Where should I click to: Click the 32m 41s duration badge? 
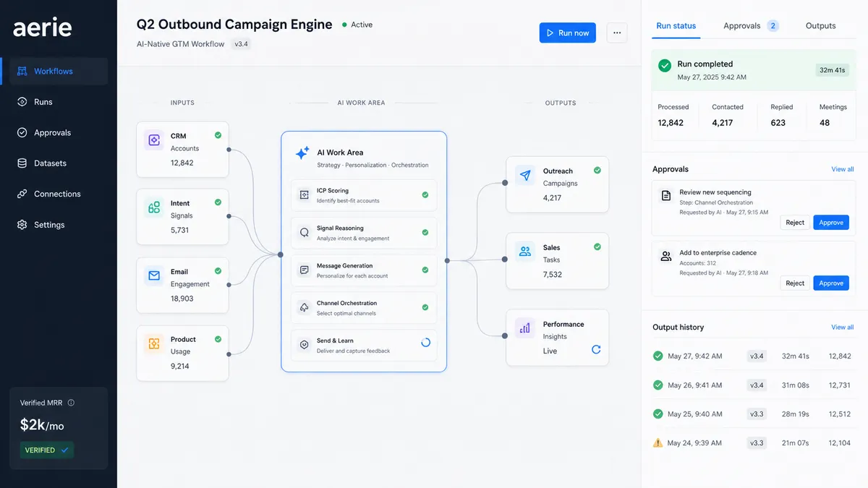coord(832,70)
